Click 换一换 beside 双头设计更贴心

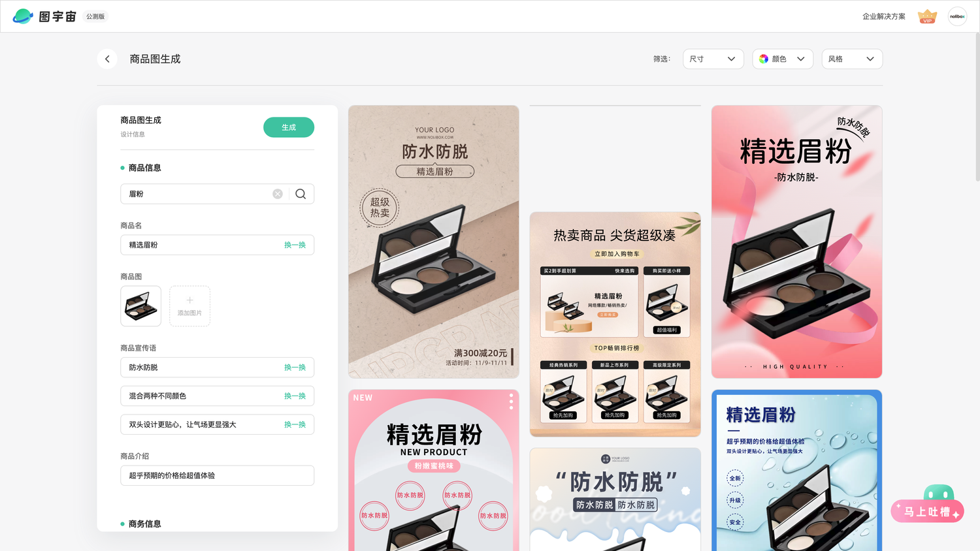[295, 424]
